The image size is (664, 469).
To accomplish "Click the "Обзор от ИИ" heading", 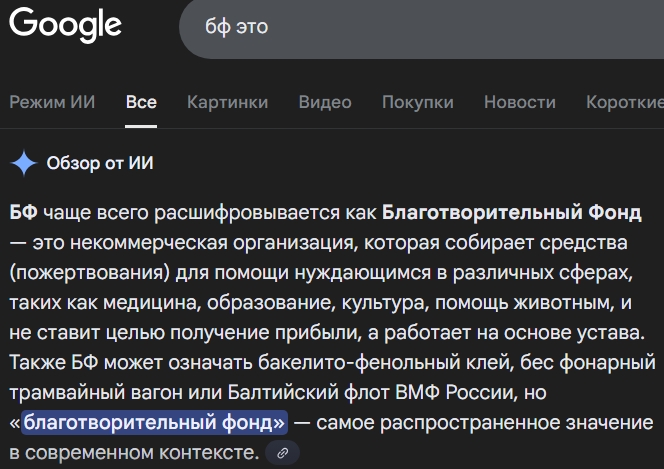I will [100, 163].
